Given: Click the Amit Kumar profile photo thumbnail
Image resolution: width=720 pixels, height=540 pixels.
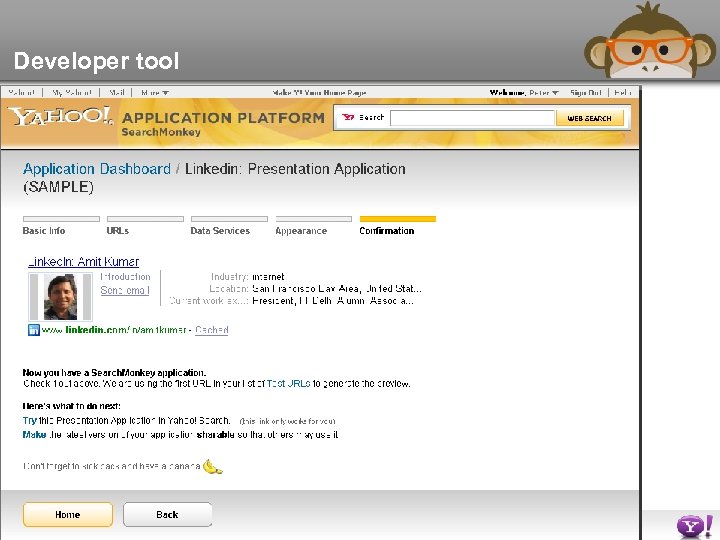Looking at the screenshot, I should pos(61,297).
